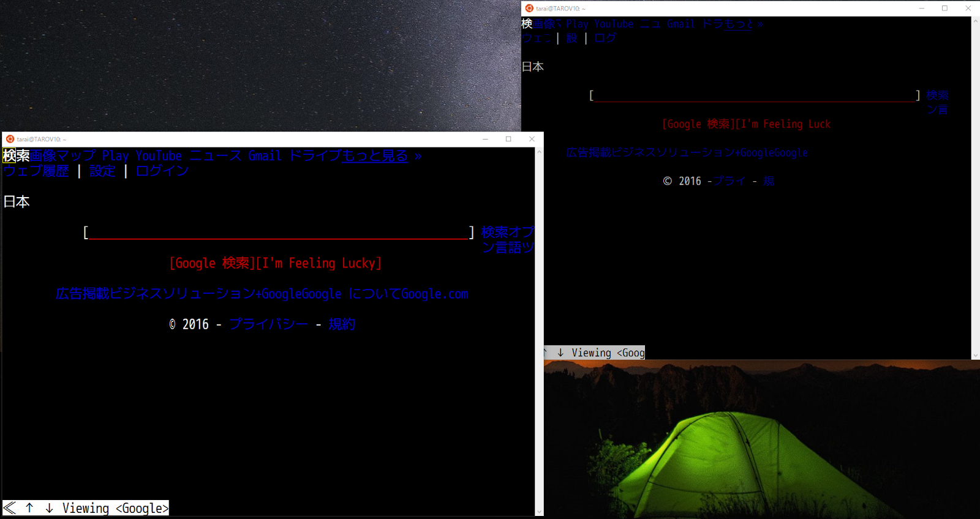Focus the search input field in front window
The width and height of the screenshot is (980, 519).
(279, 233)
